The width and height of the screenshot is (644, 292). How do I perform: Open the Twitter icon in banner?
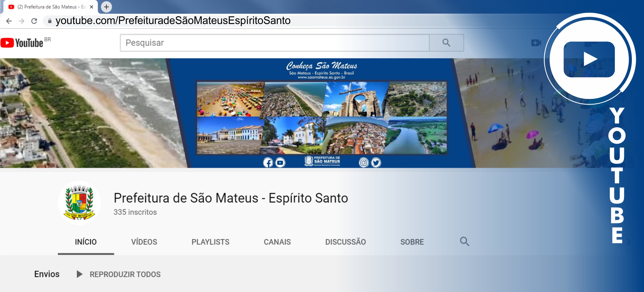[x=376, y=163]
